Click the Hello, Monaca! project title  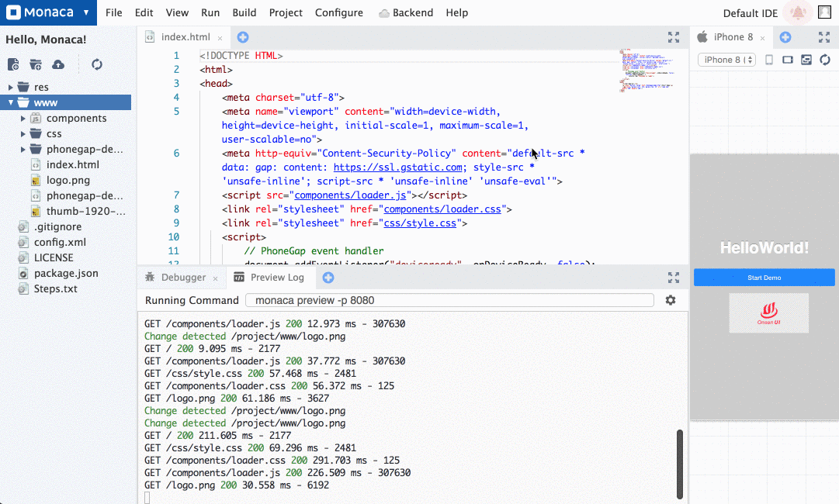click(46, 40)
